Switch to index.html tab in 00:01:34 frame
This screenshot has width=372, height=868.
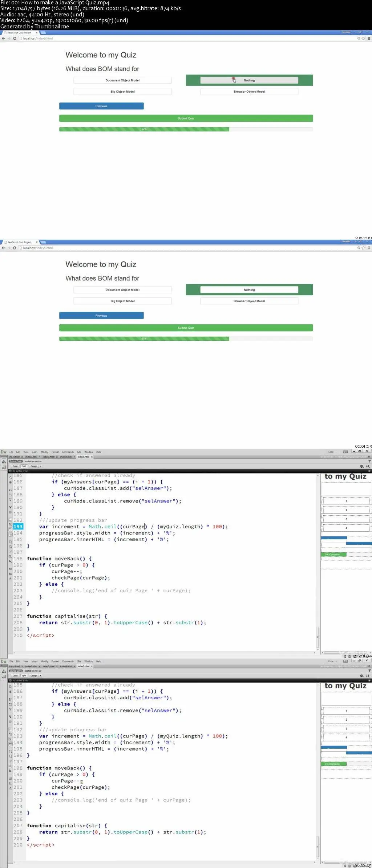(15, 457)
